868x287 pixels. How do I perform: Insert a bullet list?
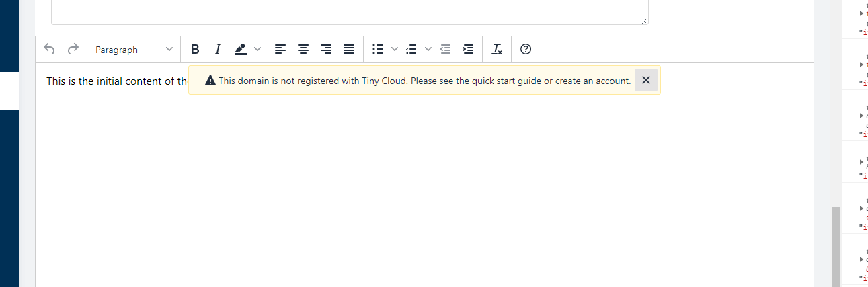(x=378, y=49)
